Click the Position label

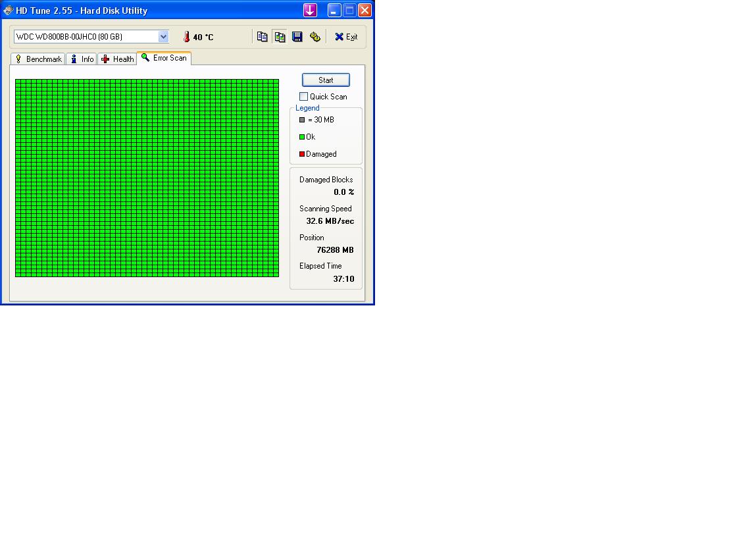pyautogui.click(x=311, y=238)
